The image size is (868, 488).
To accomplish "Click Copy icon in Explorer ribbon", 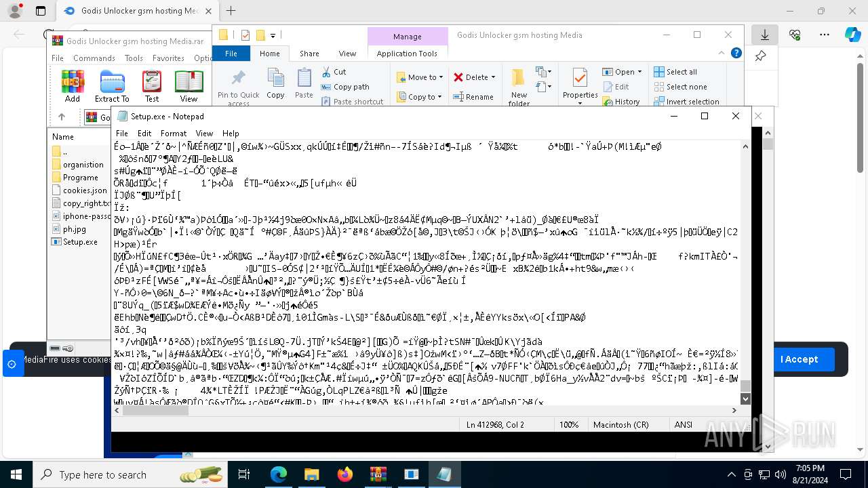I will pyautogui.click(x=275, y=84).
